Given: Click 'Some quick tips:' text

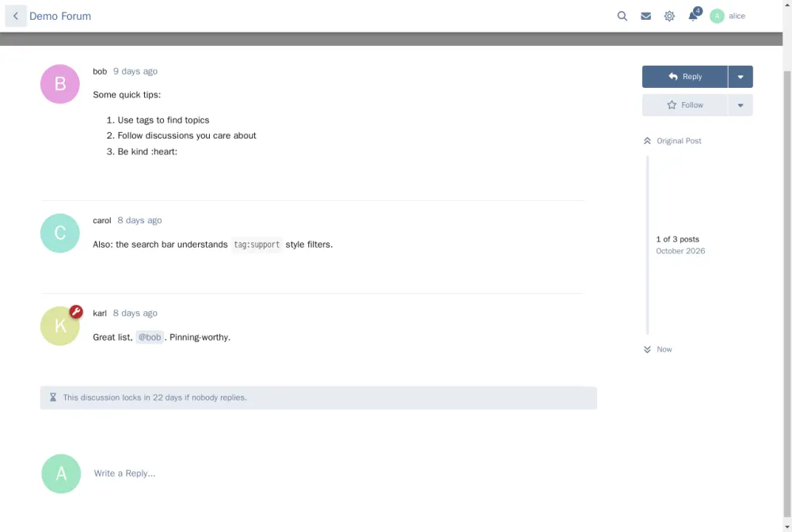Looking at the screenshot, I should [127, 95].
